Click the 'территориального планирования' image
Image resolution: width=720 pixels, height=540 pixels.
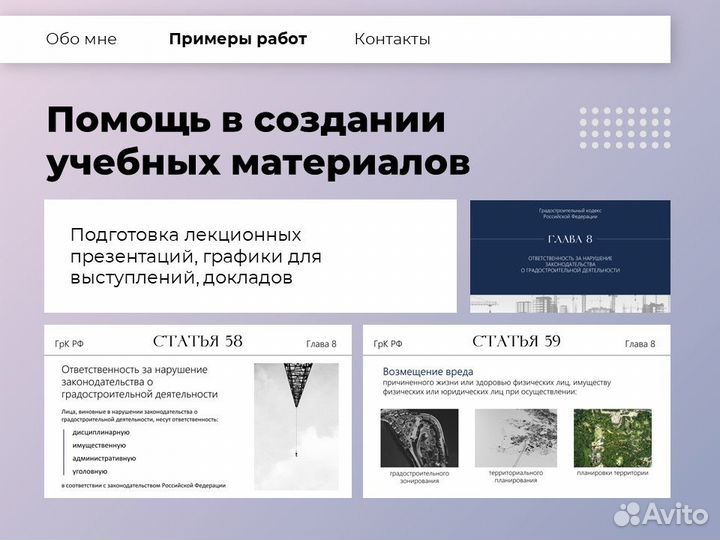pos(516,438)
